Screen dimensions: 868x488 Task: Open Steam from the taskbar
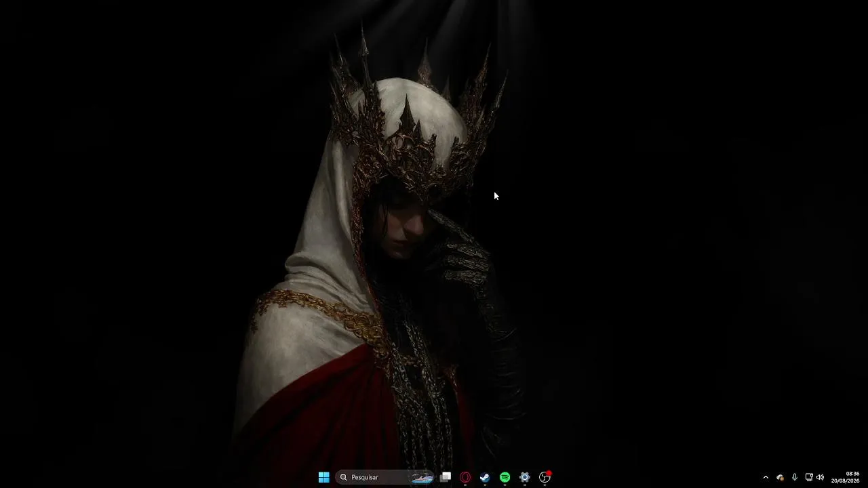click(x=485, y=477)
